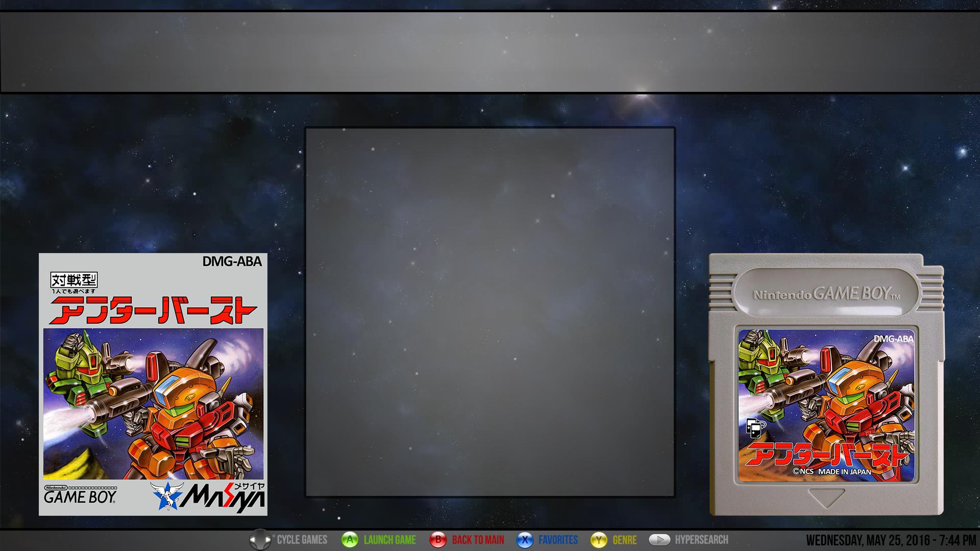980x551 pixels.
Task: Select the HyperSearch label
Action: [x=702, y=540]
